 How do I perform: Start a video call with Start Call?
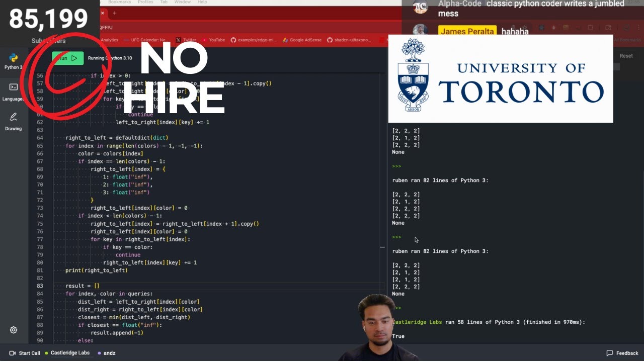point(25,353)
